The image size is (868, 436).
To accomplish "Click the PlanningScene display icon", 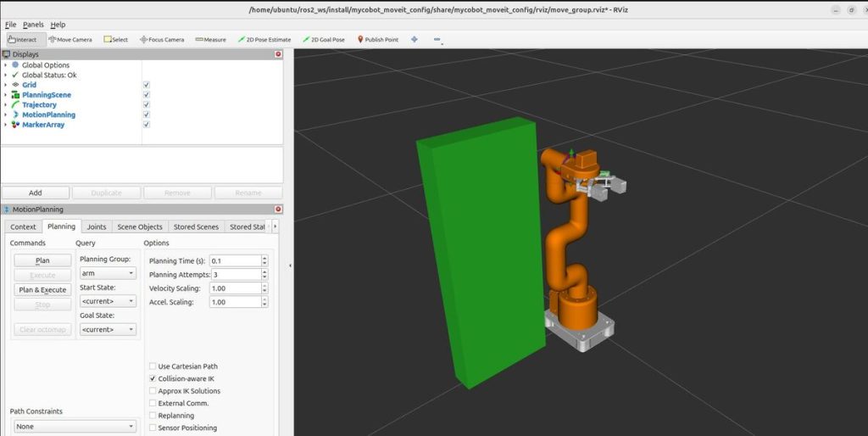I will tap(15, 95).
